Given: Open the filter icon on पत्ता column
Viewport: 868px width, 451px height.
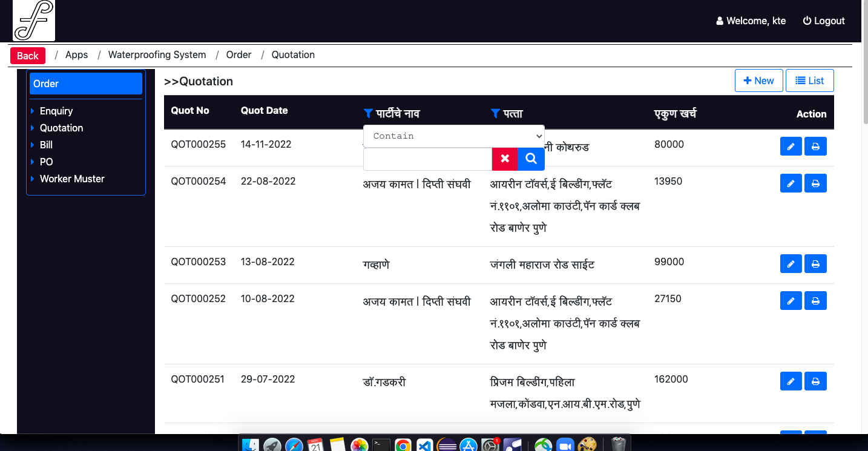Looking at the screenshot, I should [495, 113].
